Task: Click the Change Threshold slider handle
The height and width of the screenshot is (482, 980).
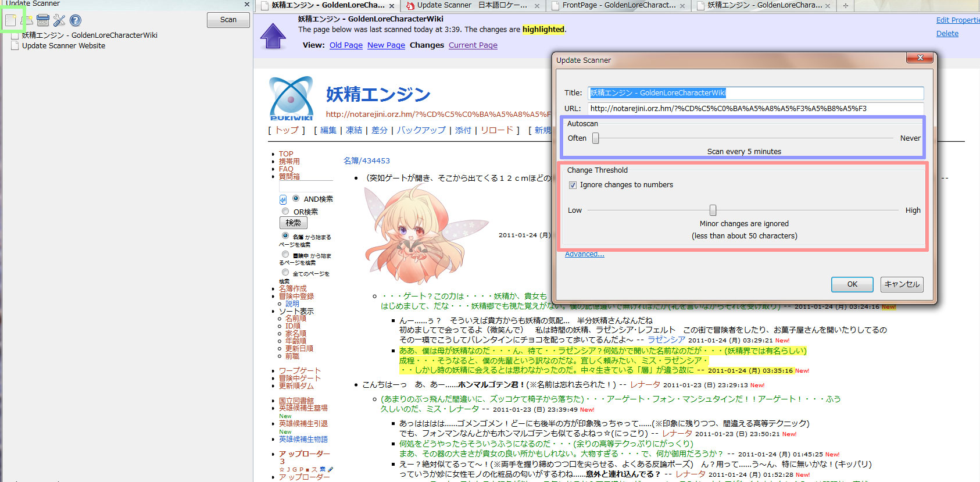Action: [x=713, y=210]
